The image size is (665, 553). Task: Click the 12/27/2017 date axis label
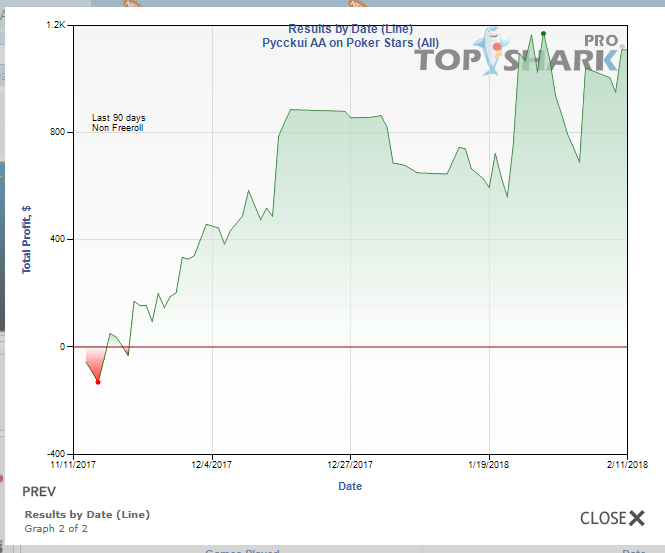point(350,464)
